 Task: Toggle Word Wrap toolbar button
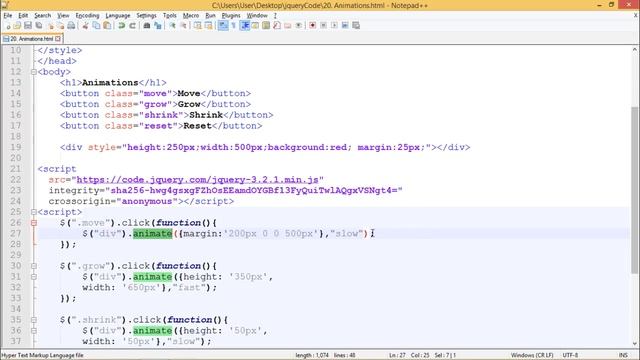223,26
